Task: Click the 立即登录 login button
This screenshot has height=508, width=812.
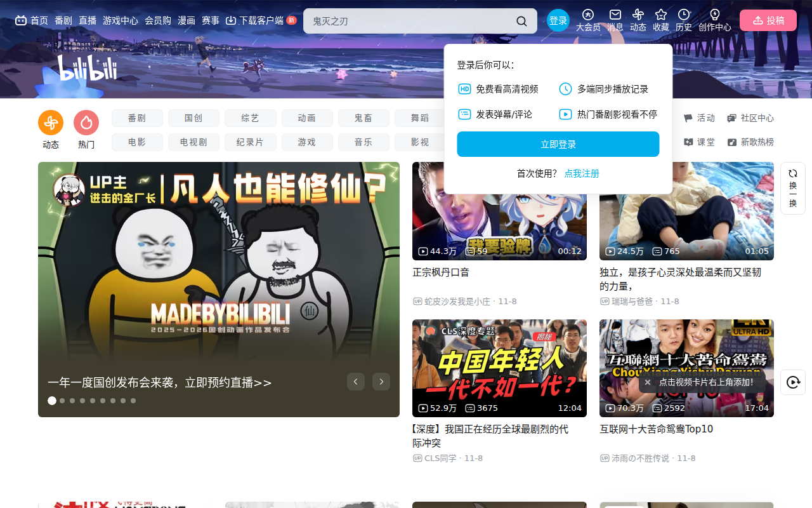Action: click(558, 144)
